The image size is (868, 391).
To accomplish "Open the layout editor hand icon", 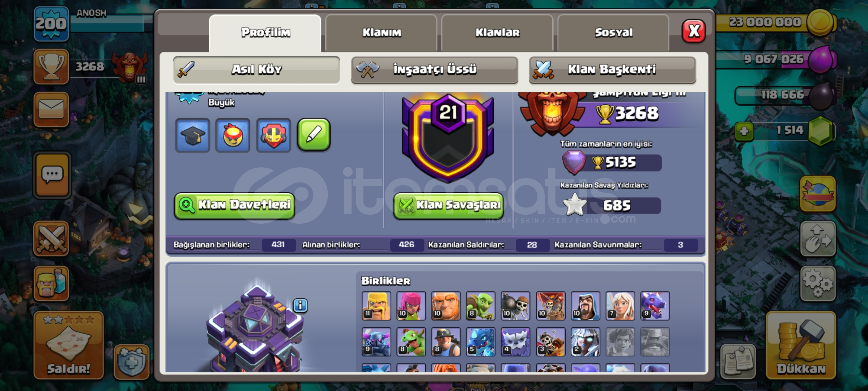I will coord(818,239).
